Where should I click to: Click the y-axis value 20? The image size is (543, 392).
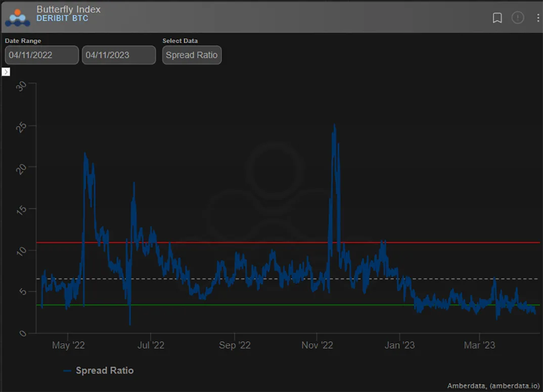21,169
